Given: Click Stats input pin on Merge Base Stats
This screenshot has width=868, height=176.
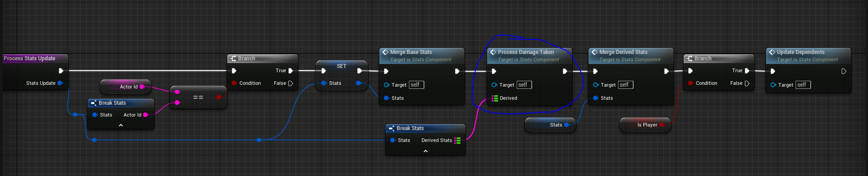Looking at the screenshot, I should coord(386,98).
